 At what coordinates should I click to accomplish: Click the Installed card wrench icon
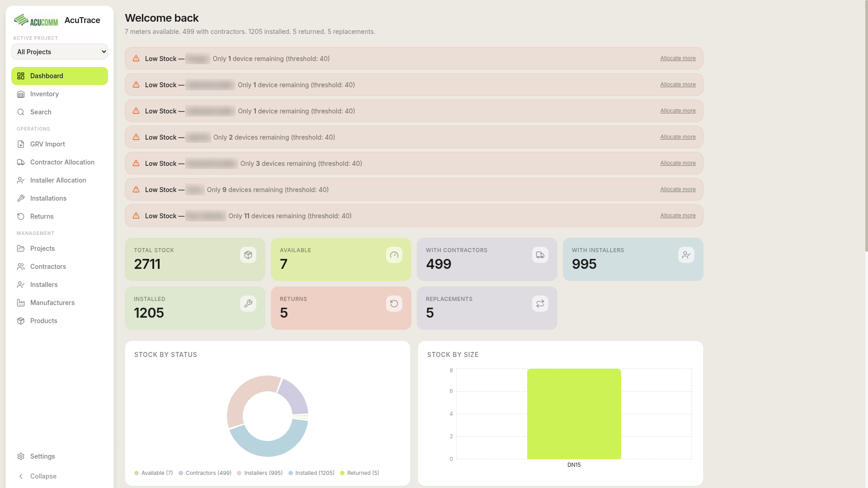pyautogui.click(x=248, y=304)
